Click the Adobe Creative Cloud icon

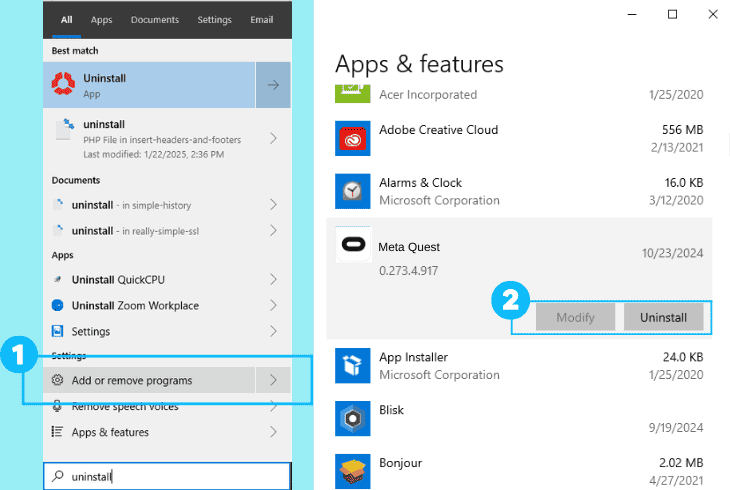[352, 138]
